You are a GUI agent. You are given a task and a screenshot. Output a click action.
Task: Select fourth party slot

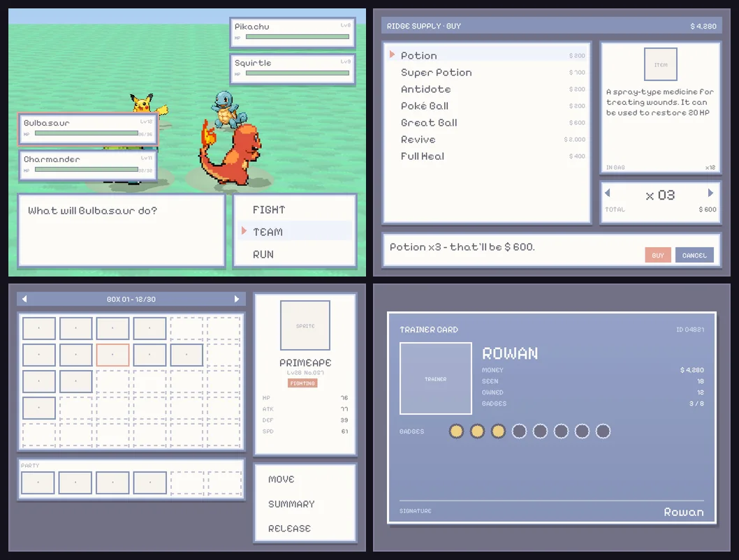click(x=150, y=482)
